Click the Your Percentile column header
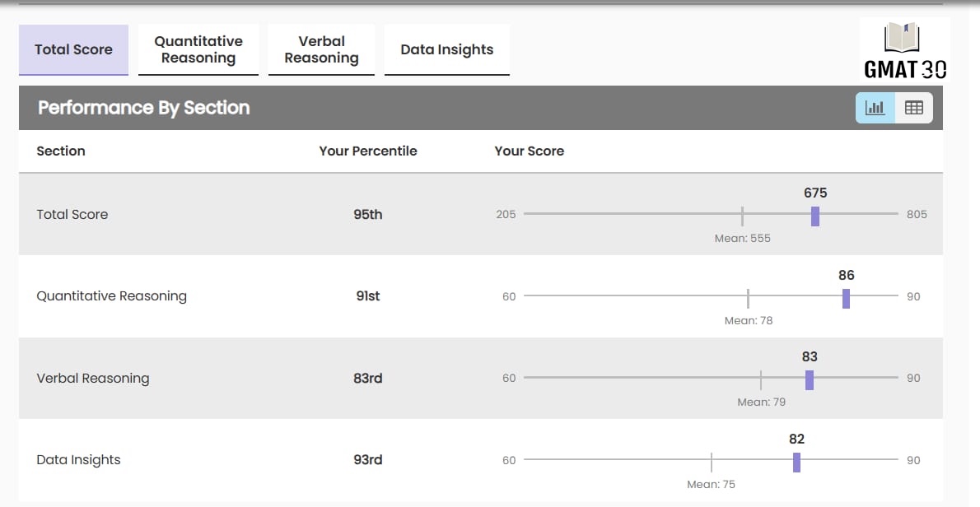This screenshot has width=980, height=507. (x=368, y=151)
